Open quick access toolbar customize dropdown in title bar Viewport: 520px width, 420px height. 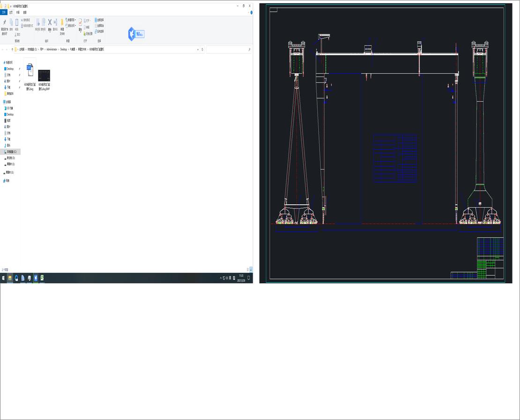(x=11, y=6)
